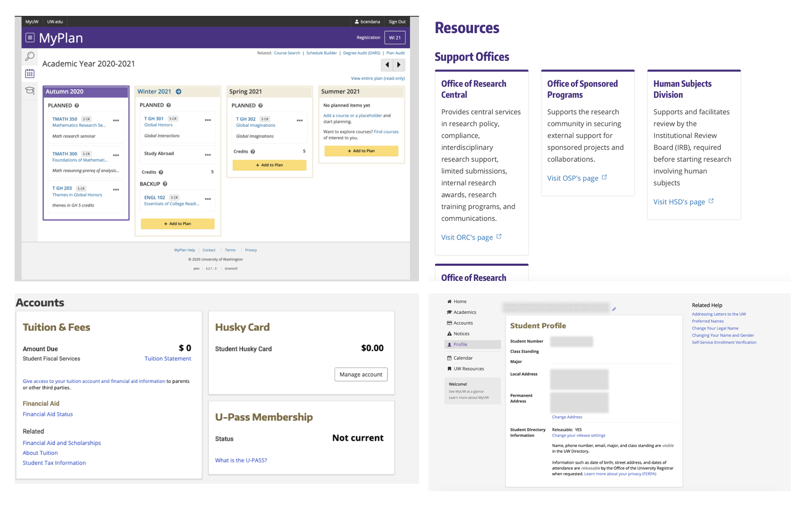Open help icon beside Autumn PLANNED

pos(77,105)
